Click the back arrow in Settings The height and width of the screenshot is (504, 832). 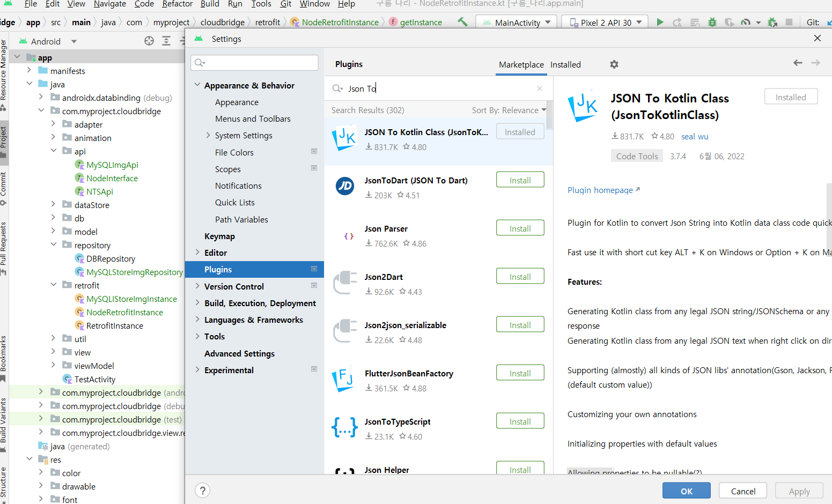point(798,63)
